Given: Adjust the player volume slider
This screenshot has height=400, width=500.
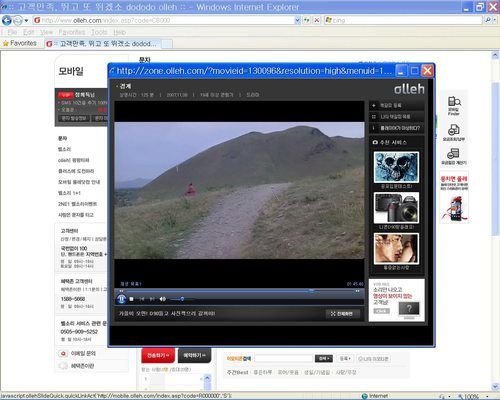Looking at the screenshot, I should click(x=181, y=299).
